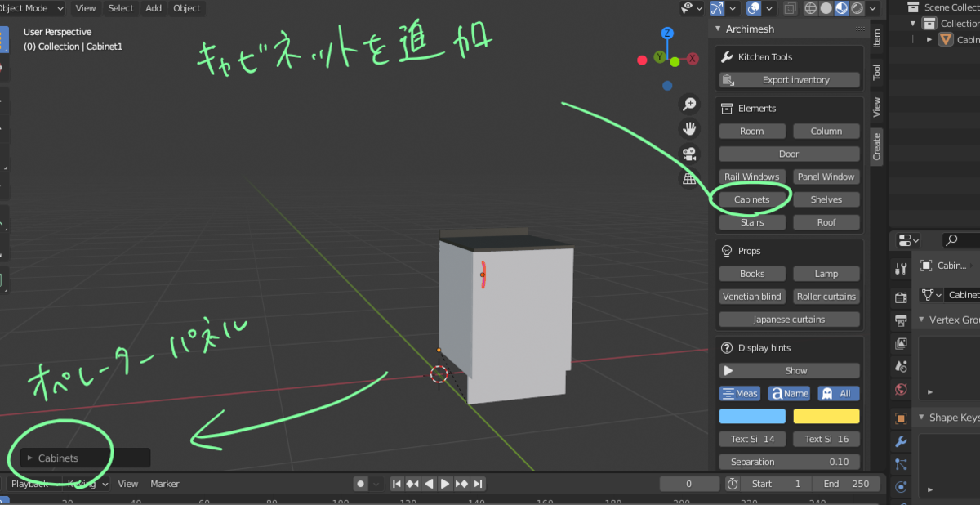Open viewport shading options dropdown

873,8
